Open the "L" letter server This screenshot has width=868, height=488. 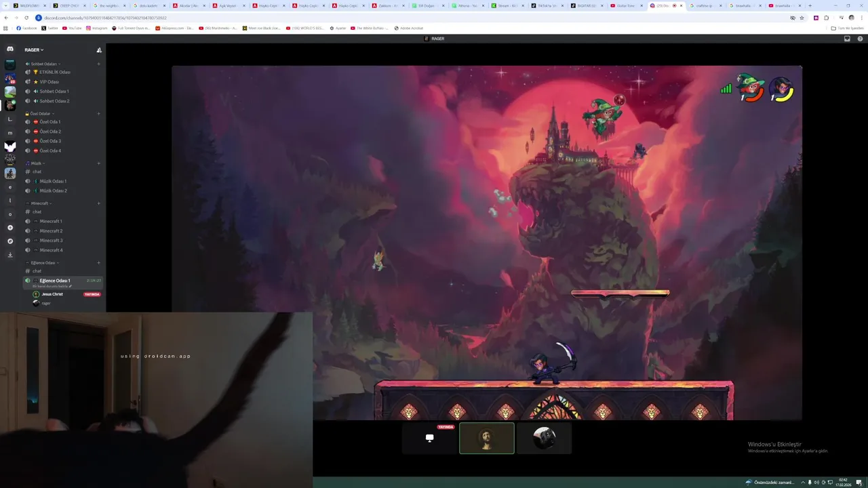[x=10, y=119]
